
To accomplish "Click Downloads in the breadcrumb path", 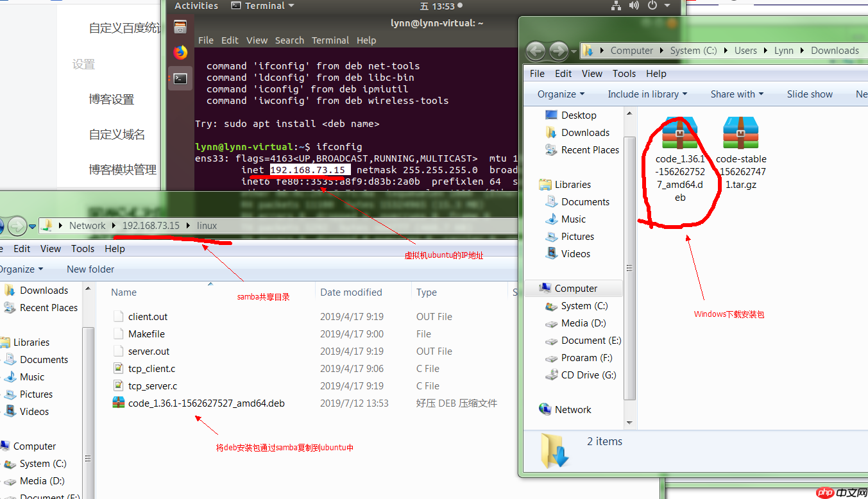I will 834,50.
